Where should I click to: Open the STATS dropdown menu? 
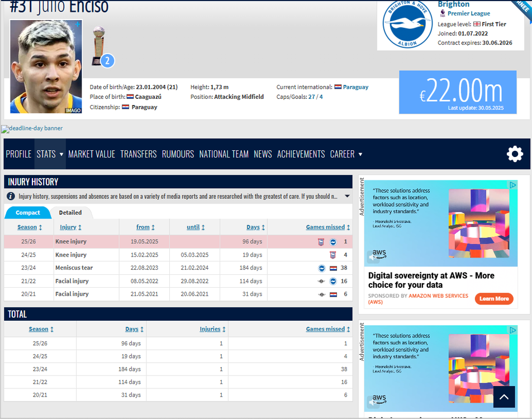(x=50, y=154)
